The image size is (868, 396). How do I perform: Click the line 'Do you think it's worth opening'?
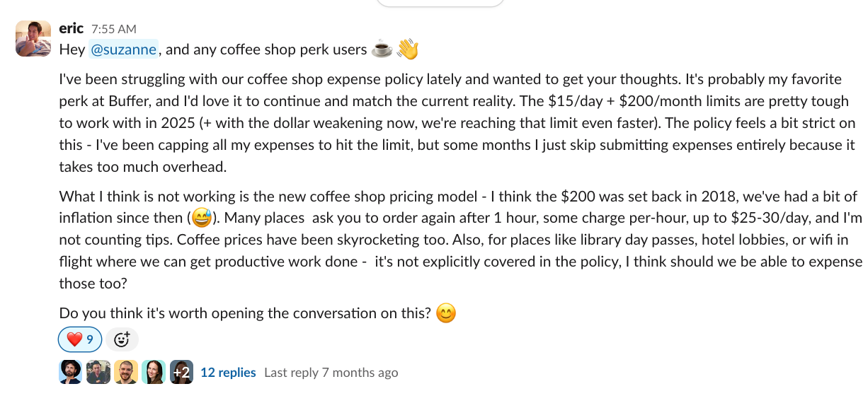click(x=244, y=313)
